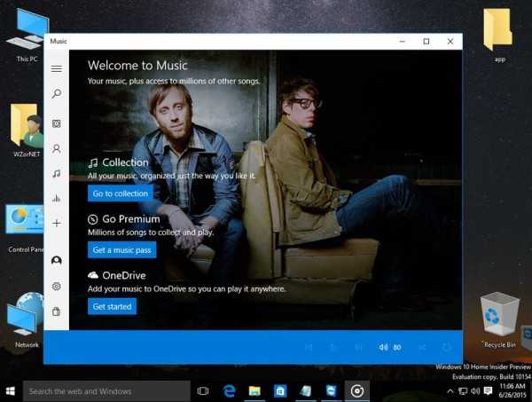Open the Action Center notification icon
The height and width of the screenshot is (402, 532).
(489, 391)
